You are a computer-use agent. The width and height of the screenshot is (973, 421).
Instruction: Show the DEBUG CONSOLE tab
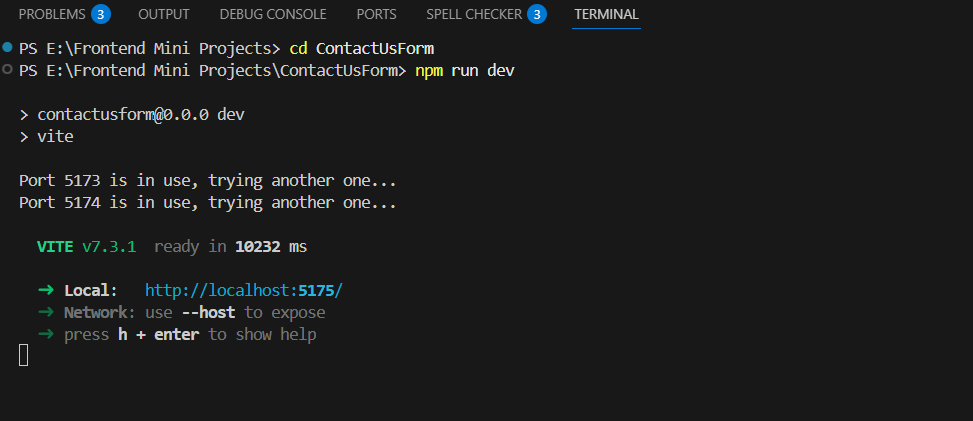pos(273,14)
